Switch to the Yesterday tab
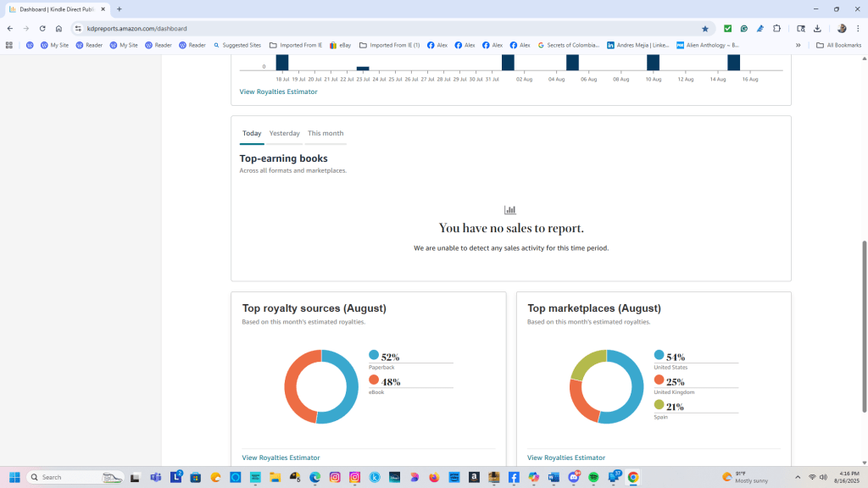 pos(284,133)
